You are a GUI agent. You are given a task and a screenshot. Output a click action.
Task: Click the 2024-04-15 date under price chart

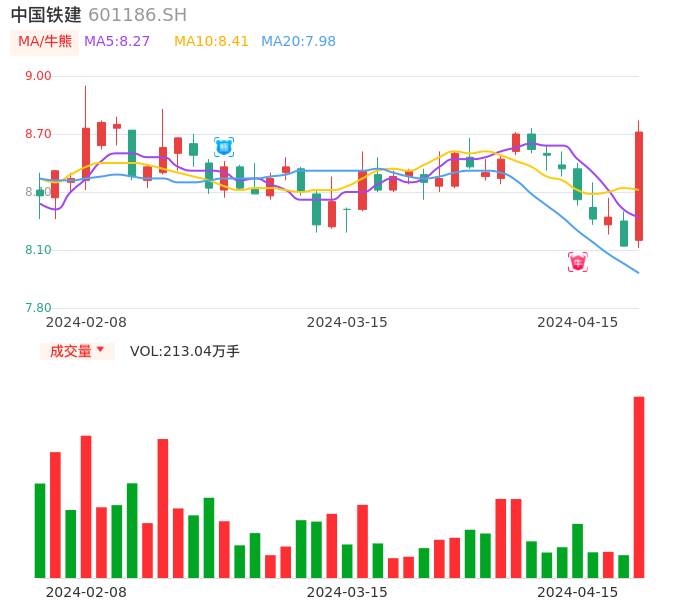578,322
